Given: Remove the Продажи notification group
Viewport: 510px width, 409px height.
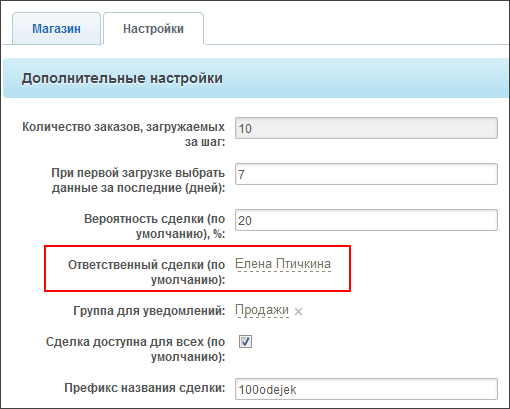Looking at the screenshot, I should pos(298,312).
